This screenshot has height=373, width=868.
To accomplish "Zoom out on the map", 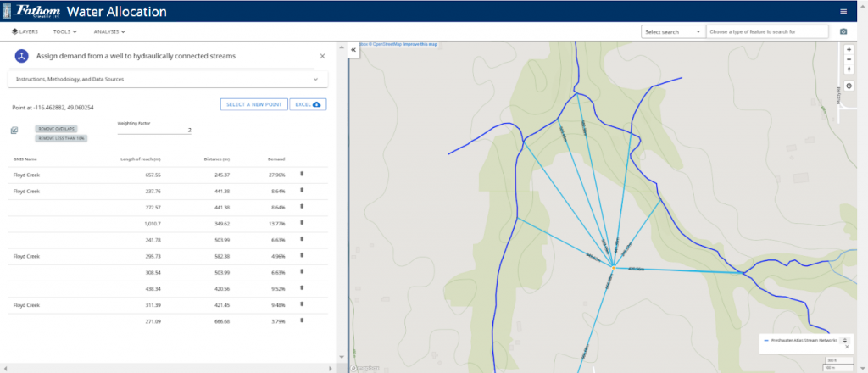I will pos(849,59).
